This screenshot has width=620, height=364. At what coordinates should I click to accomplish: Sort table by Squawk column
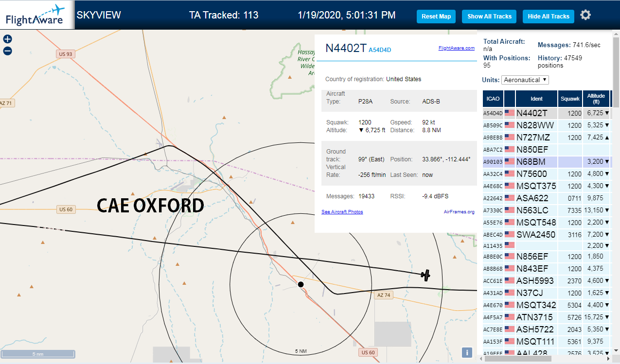click(570, 99)
